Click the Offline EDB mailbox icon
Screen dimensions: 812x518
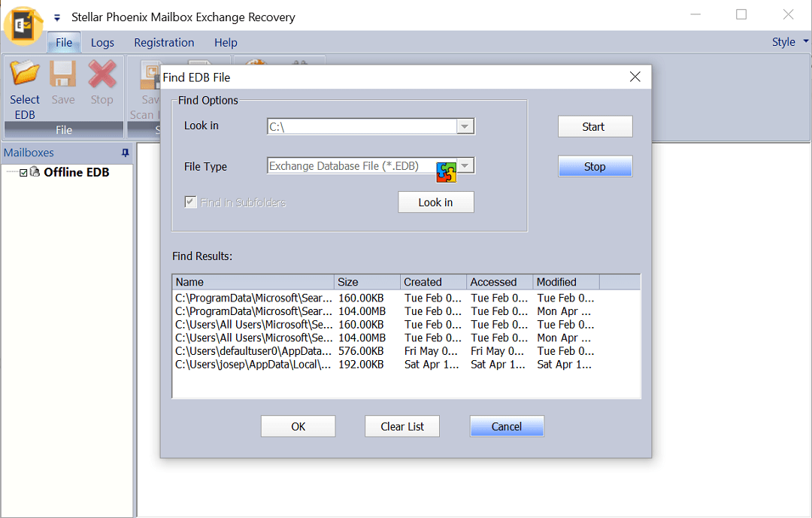(x=35, y=172)
